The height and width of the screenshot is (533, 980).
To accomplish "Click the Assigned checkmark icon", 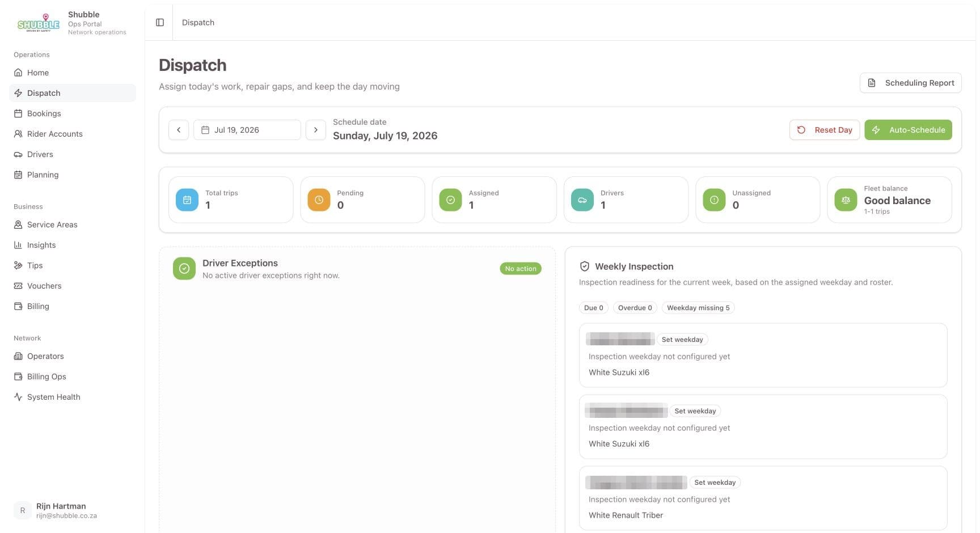I will tap(450, 200).
